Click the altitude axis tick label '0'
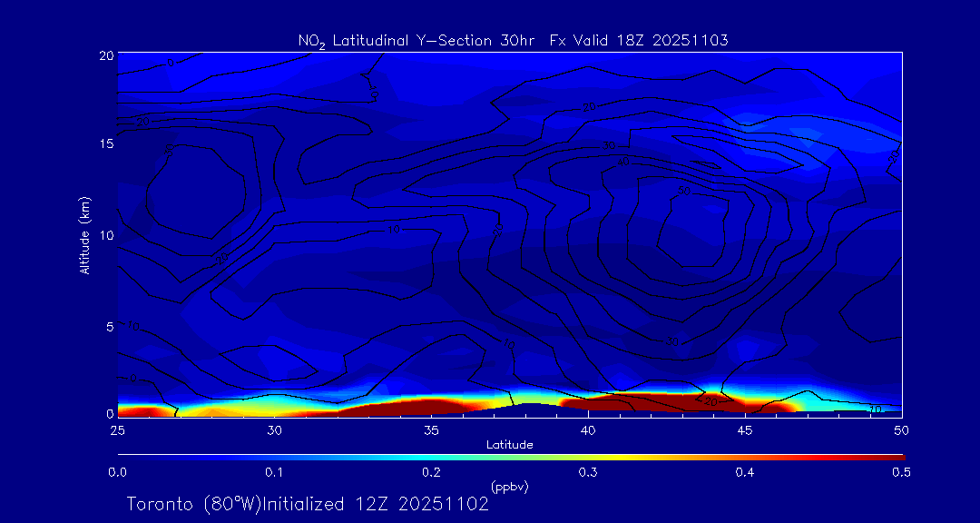Image resolution: width=980 pixels, height=523 pixels. pos(110,413)
